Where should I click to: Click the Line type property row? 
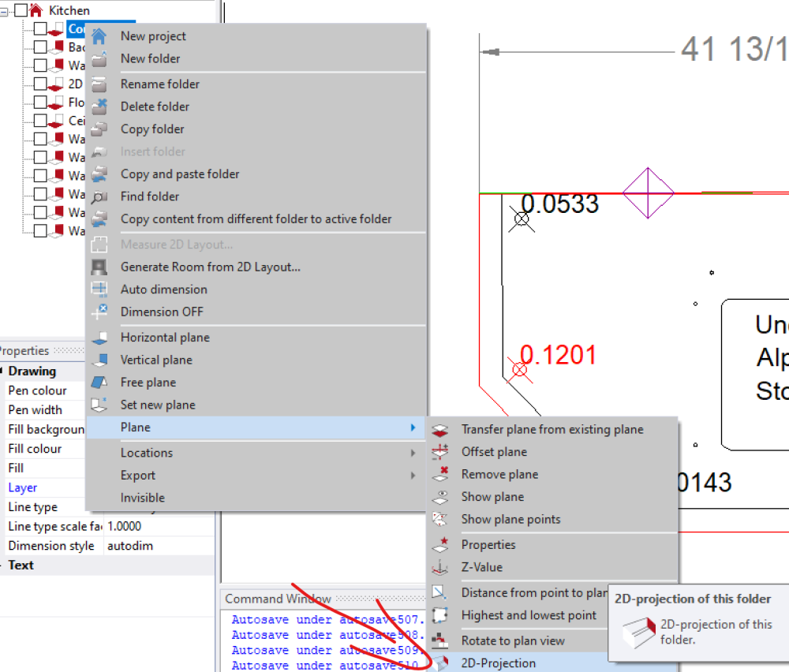(x=32, y=507)
